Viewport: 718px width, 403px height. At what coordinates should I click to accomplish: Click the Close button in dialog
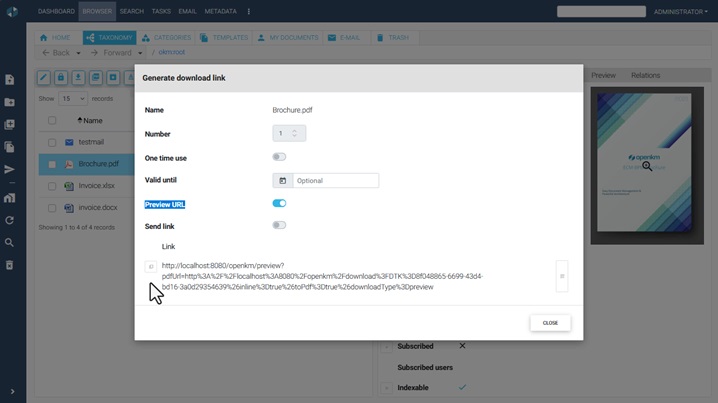click(x=550, y=323)
